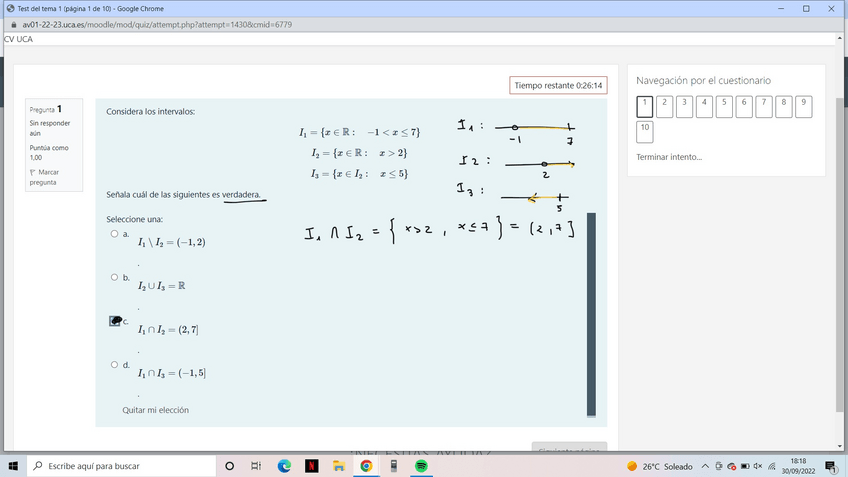Select answer option b radio button
This screenshot has height=477, width=848.
pos(114,277)
